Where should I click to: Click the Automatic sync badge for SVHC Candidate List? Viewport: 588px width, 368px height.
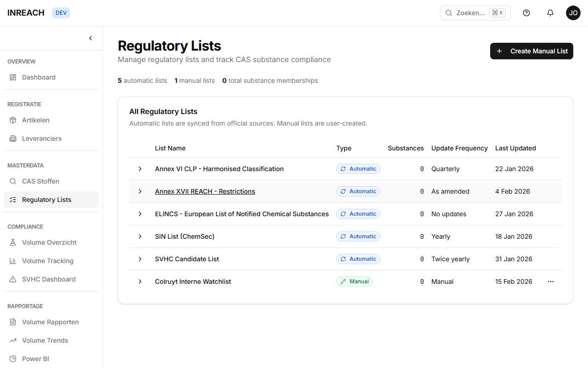[x=358, y=259]
